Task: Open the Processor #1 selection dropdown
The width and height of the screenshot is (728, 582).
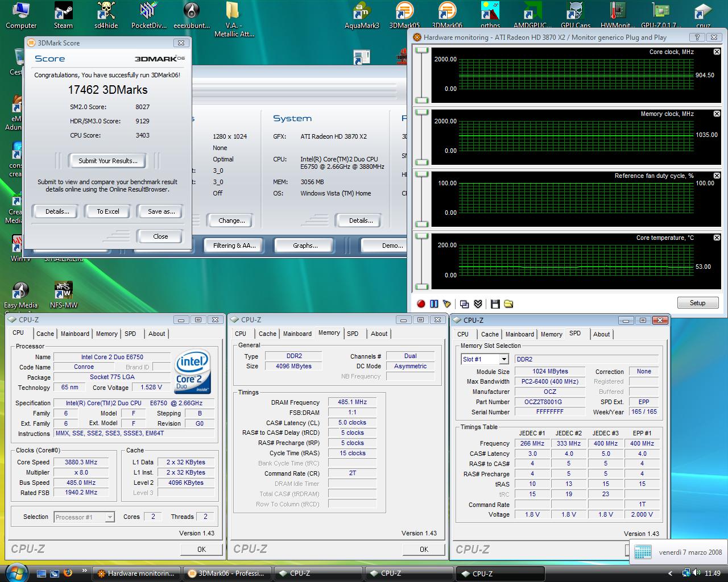Action: [x=110, y=517]
